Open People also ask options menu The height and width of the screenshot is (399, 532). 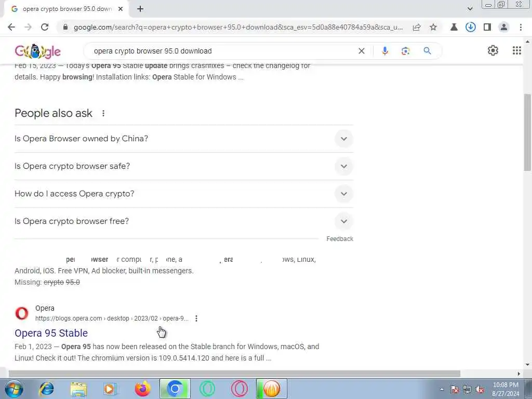click(x=103, y=113)
